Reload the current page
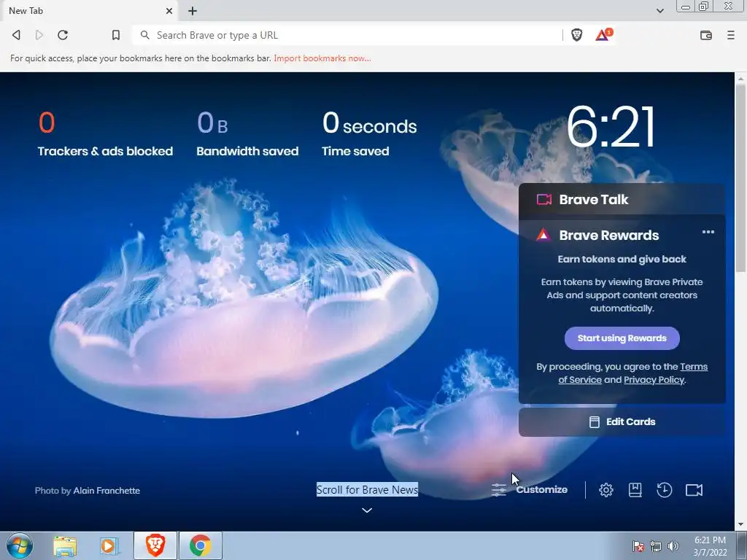The image size is (747, 560). pos(63,35)
